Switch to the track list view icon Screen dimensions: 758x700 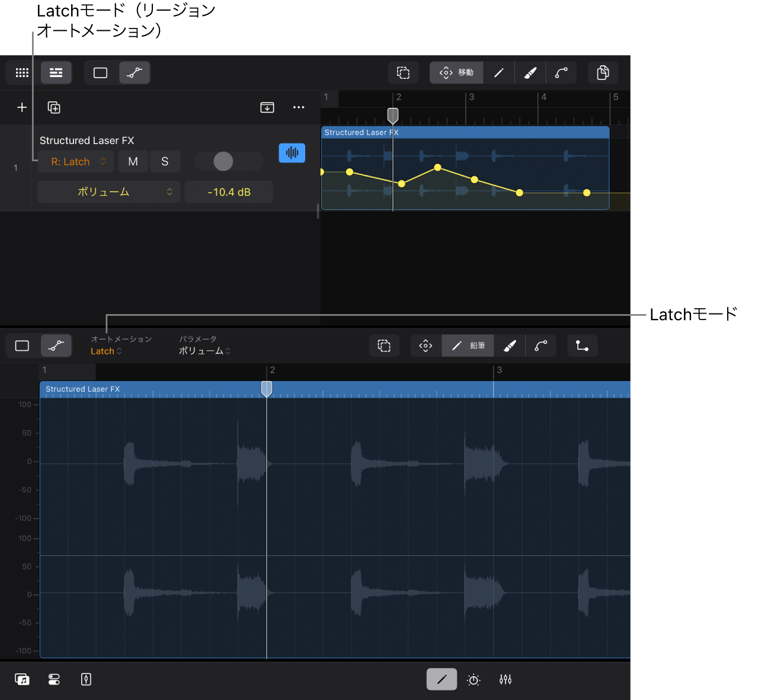[56, 73]
